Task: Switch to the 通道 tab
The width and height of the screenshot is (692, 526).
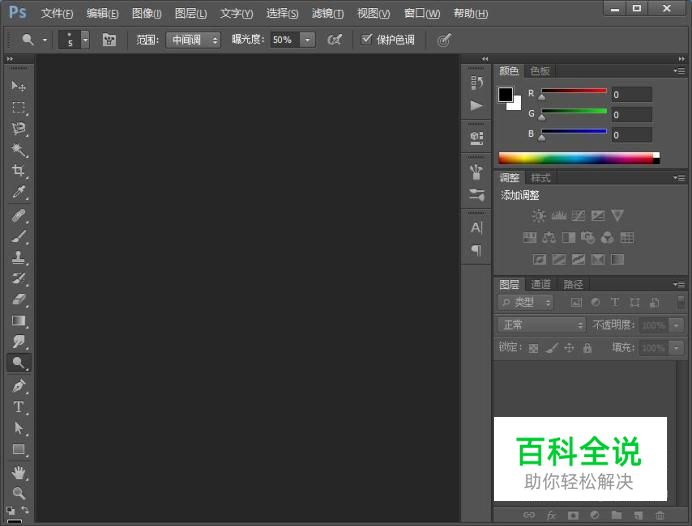Action: pos(541,285)
